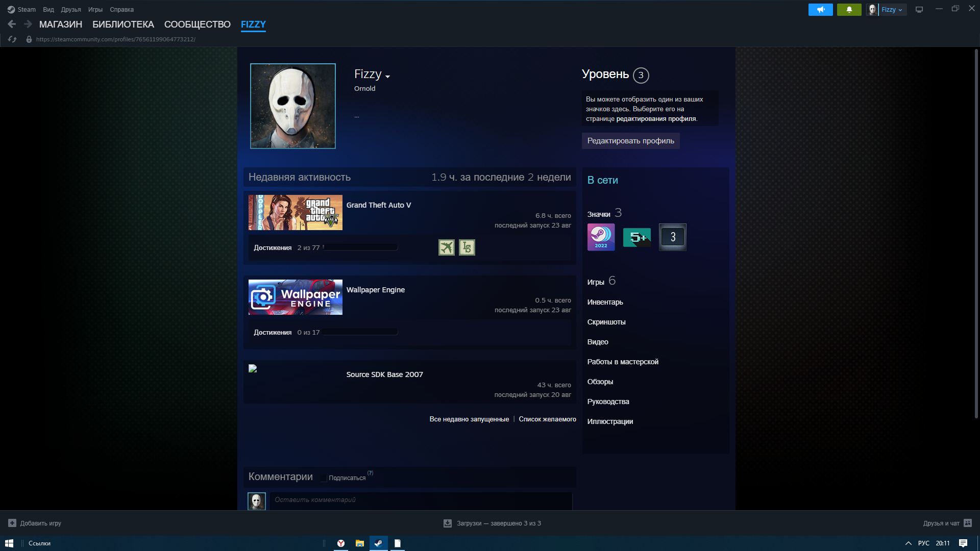Image resolution: width=980 pixels, height=551 pixels.
Task: Follow the редактирования профиля link
Action: (656, 119)
